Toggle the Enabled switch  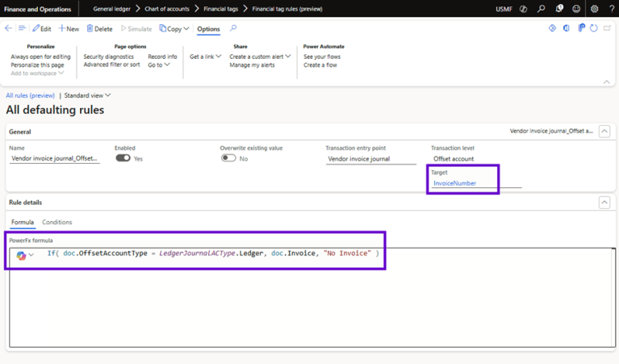[123, 158]
